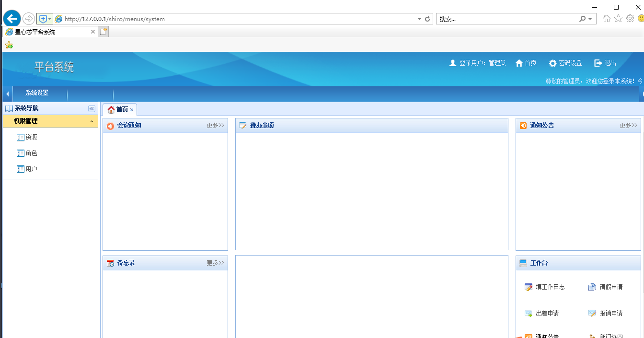The width and height of the screenshot is (644, 338).
Task: Select 用户 in the navigation tree
Action: tap(31, 169)
